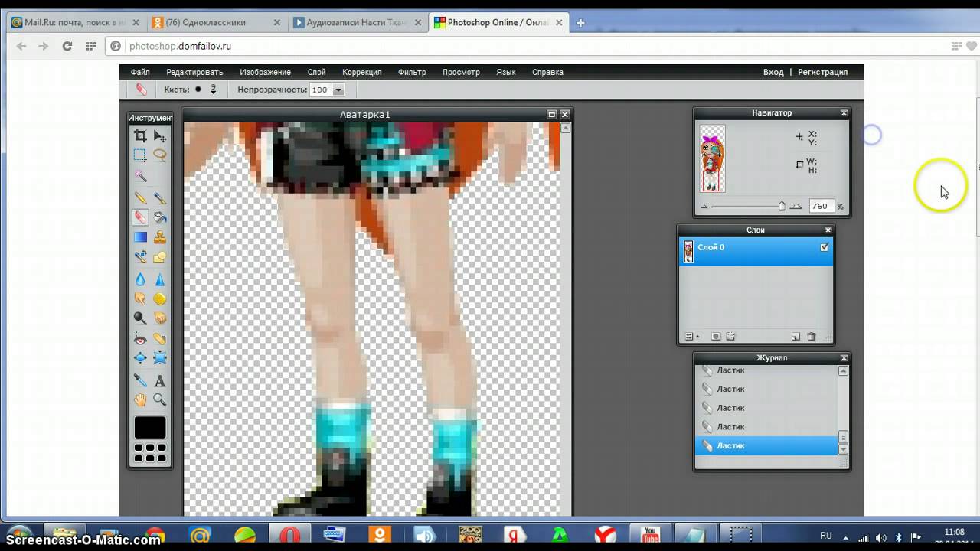Open the Справка help menu
Image resolution: width=980 pixels, height=551 pixels.
tap(547, 72)
